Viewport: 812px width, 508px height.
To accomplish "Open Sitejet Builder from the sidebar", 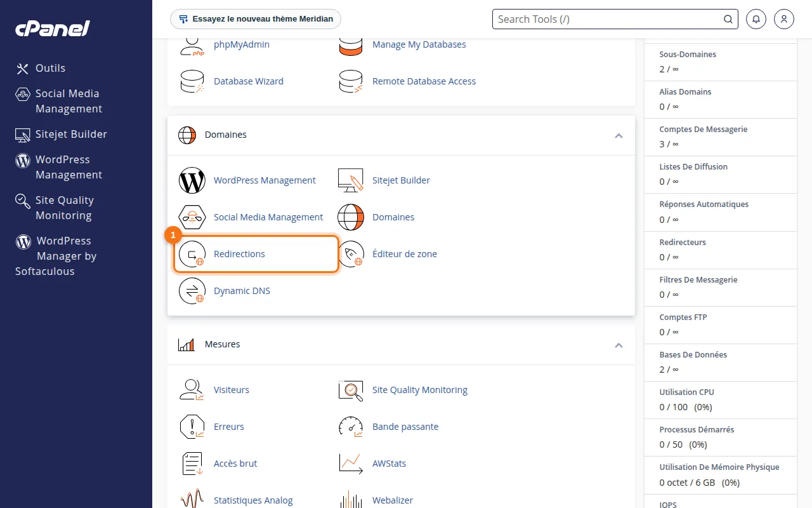I will click(x=62, y=135).
